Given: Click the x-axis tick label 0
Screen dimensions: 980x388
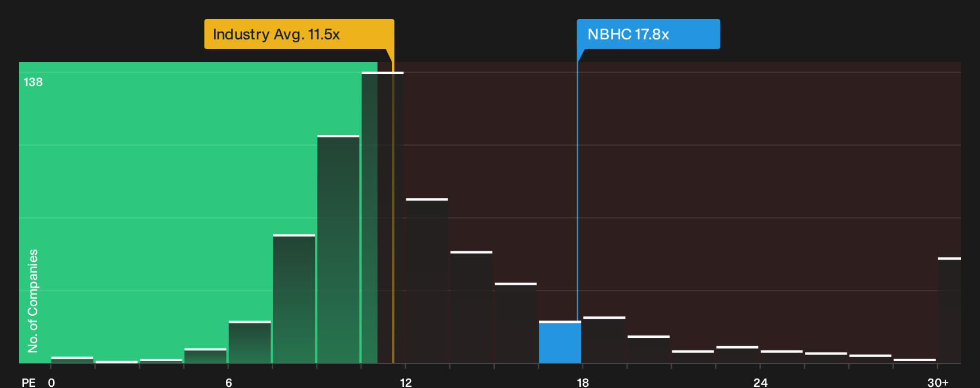Looking at the screenshot, I should [51, 383].
